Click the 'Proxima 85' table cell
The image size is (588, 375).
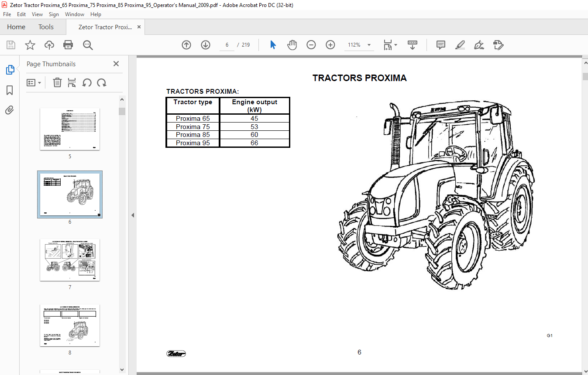pyautogui.click(x=193, y=135)
